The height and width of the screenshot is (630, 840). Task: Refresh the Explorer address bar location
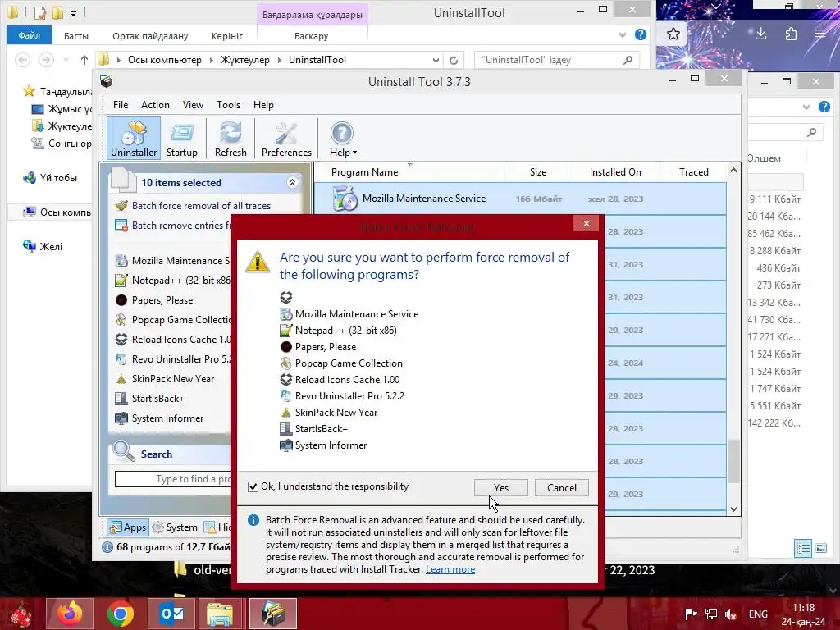pyautogui.click(x=453, y=60)
